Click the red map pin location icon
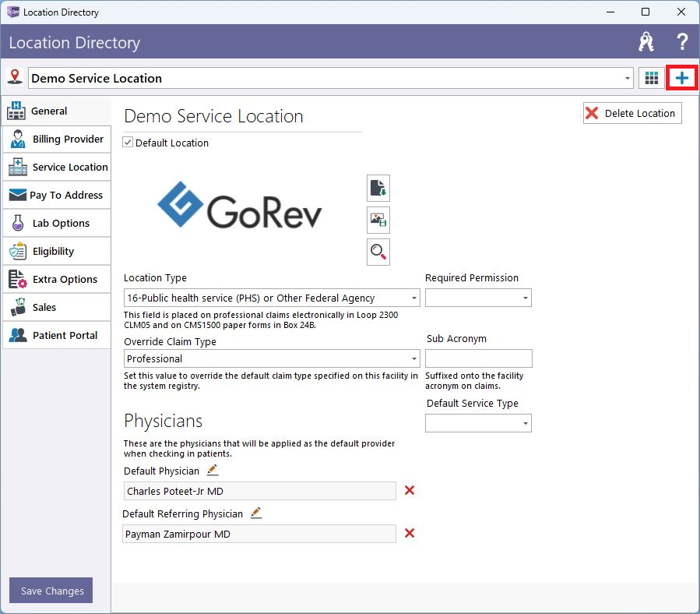Viewport: 700px width, 614px height. pos(15,77)
